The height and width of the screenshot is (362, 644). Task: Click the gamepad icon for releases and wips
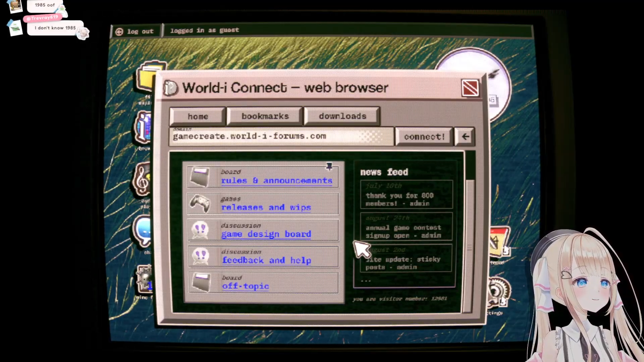(x=200, y=203)
